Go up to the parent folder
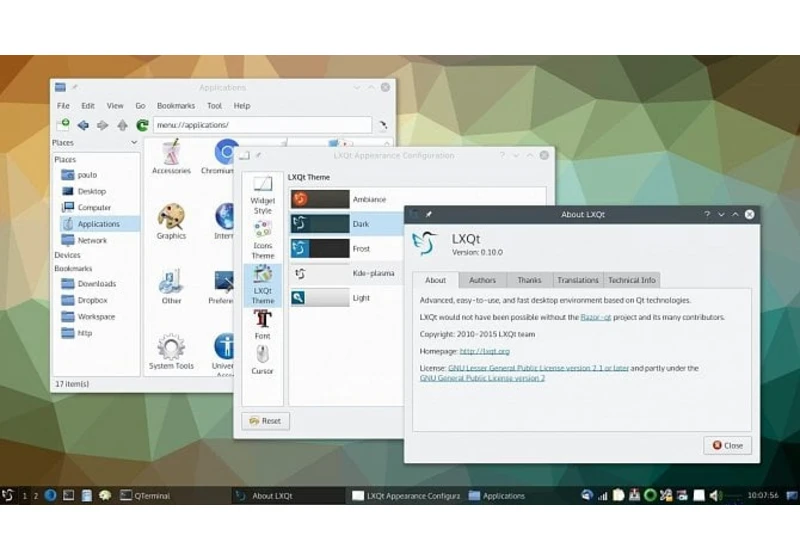800x560 pixels. (x=122, y=125)
